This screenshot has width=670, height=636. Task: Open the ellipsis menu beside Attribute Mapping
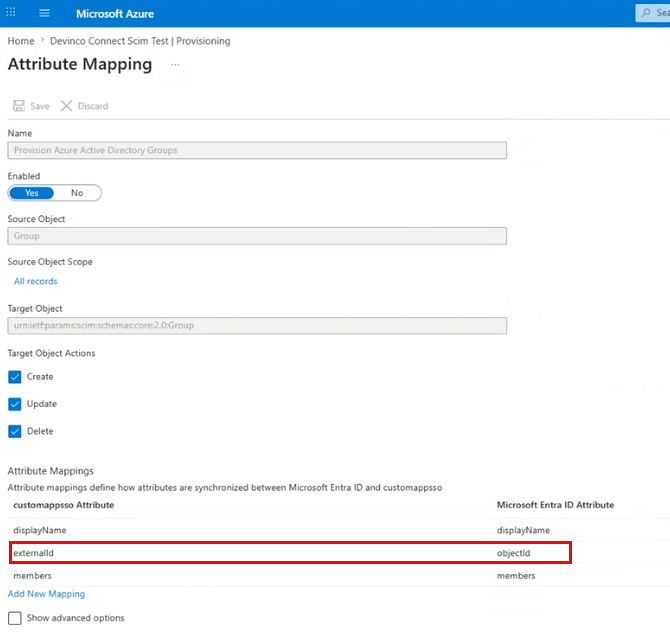(175, 65)
